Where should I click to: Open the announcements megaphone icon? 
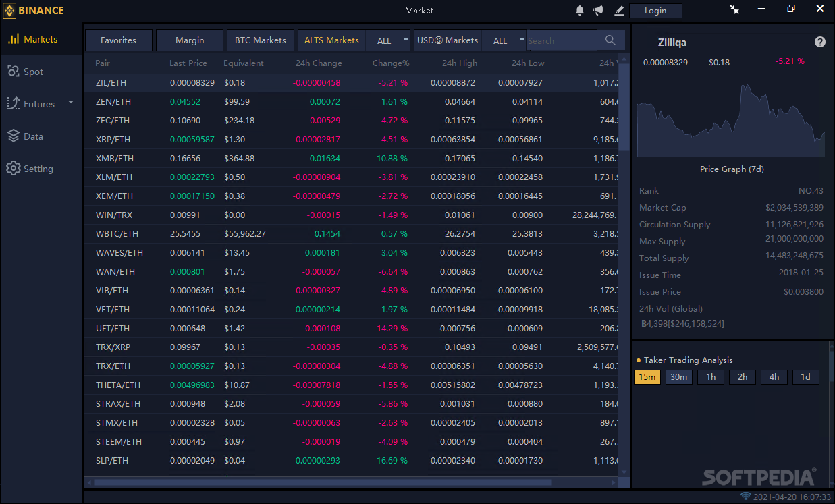pos(598,10)
